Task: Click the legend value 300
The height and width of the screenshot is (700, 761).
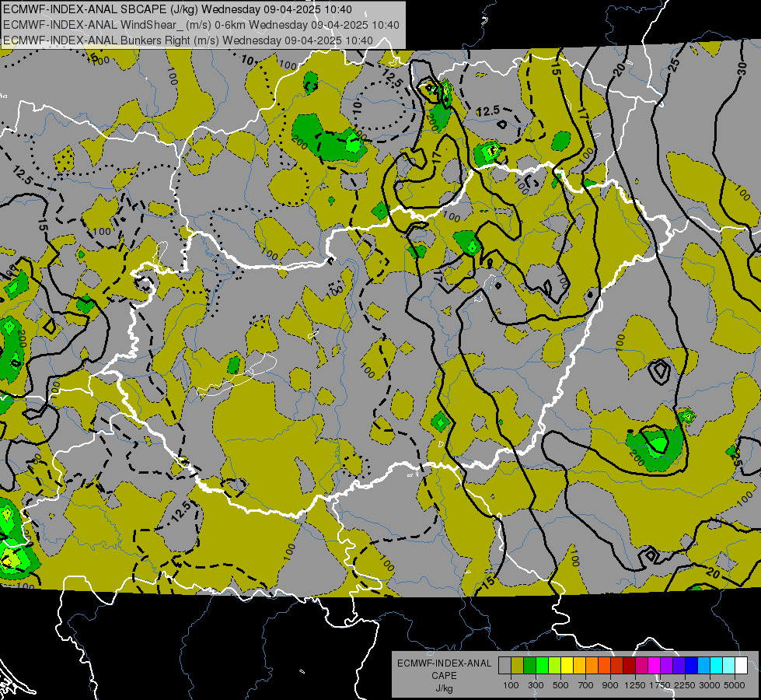Action: [536, 685]
